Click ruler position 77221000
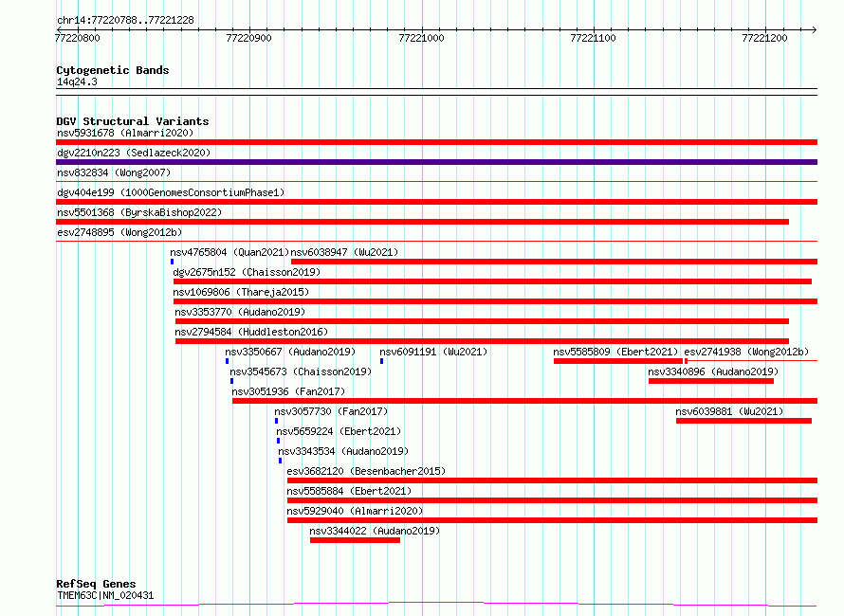The height and width of the screenshot is (616, 844). pos(421,38)
